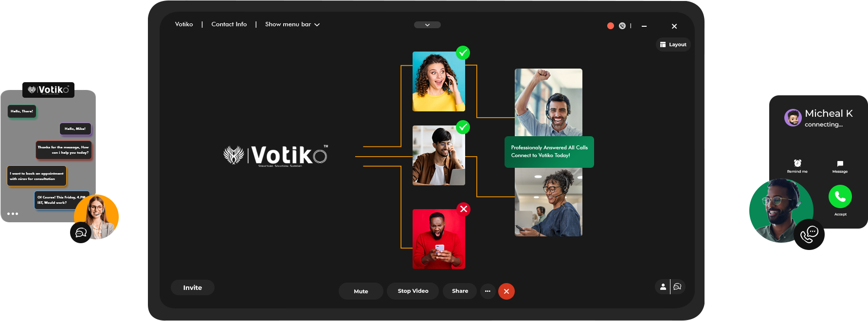Click the Share button
The height and width of the screenshot is (321, 868).
tap(460, 291)
